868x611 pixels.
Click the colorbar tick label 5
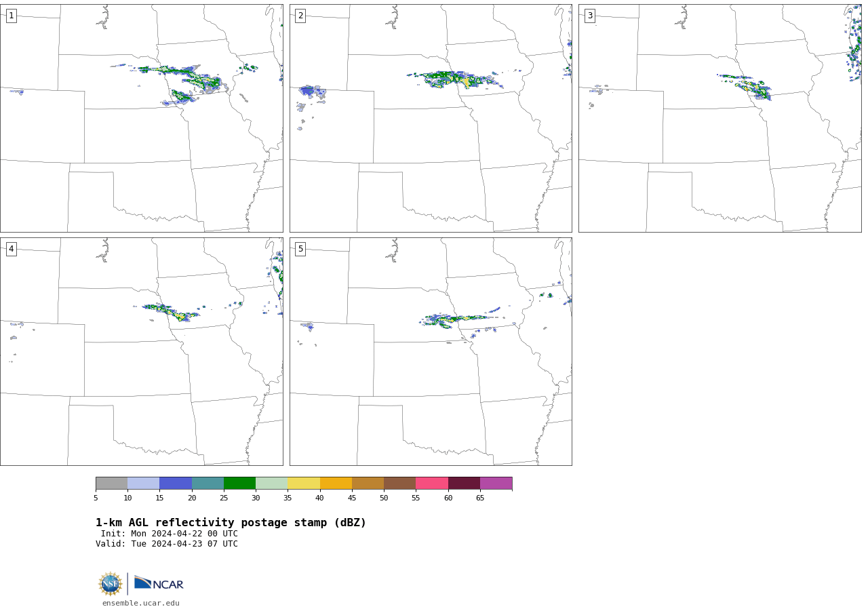click(96, 498)
